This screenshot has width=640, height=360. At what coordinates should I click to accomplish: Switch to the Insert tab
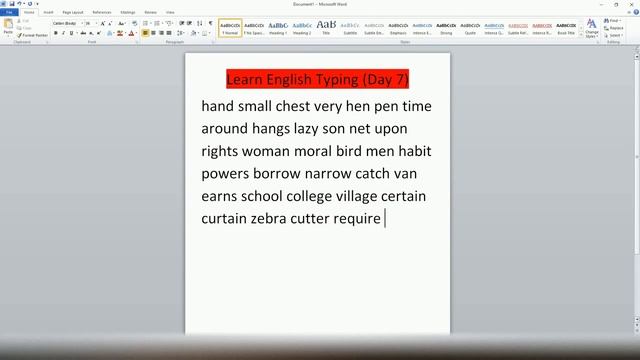48,12
